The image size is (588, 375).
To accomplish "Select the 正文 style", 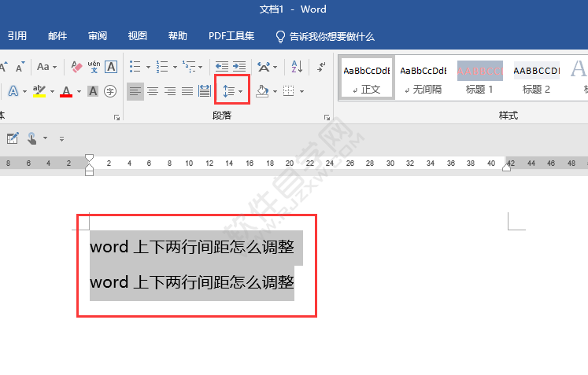I will pos(367,79).
